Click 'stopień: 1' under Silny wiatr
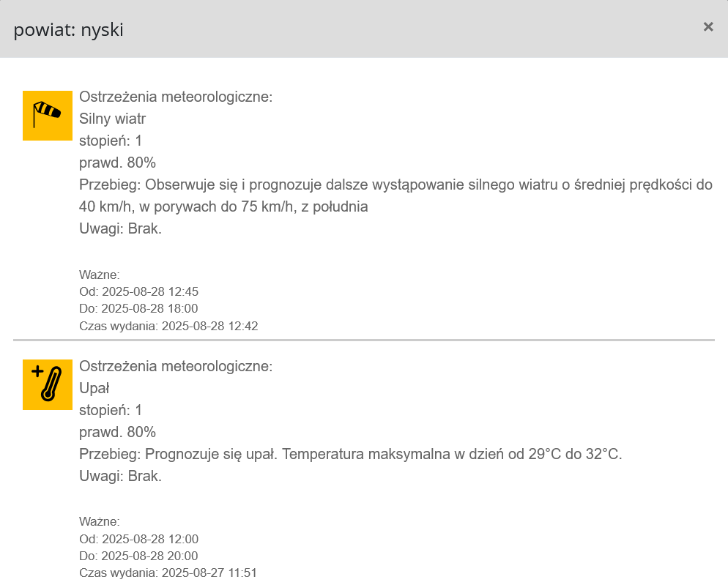Viewport: 728px width, 585px height. pyautogui.click(x=111, y=141)
